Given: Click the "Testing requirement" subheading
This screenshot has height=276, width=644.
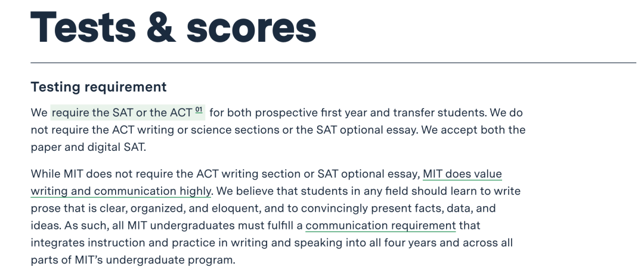Looking at the screenshot, I should click(x=98, y=87).
